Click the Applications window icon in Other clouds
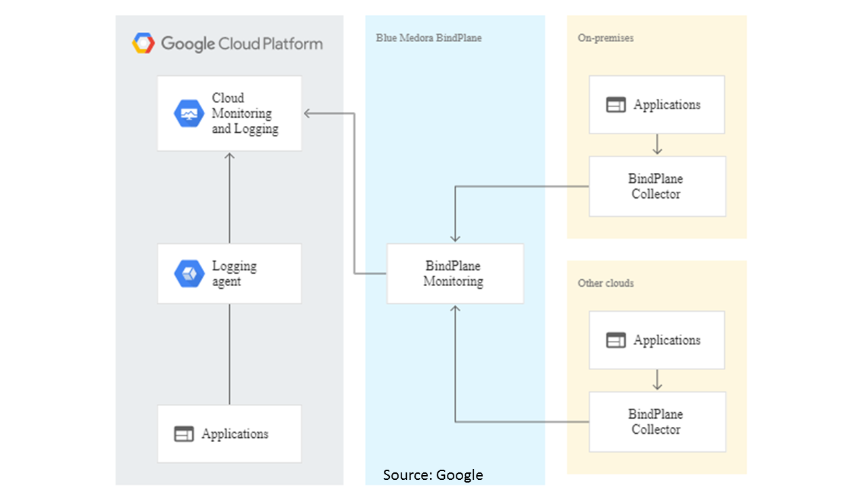The width and height of the screenshot is (868, 488). point(616,340)
